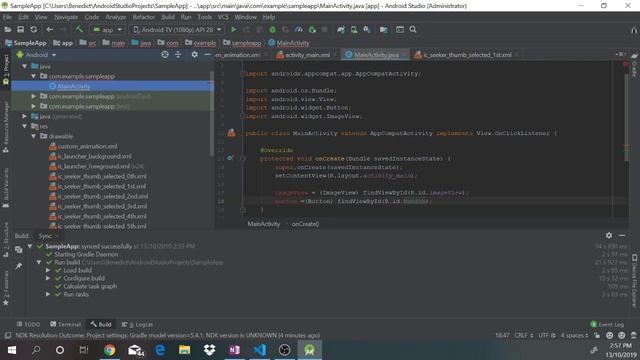Open the app run configuration dropdown
This screenshot has height=360, width=640.
point(107,30)
